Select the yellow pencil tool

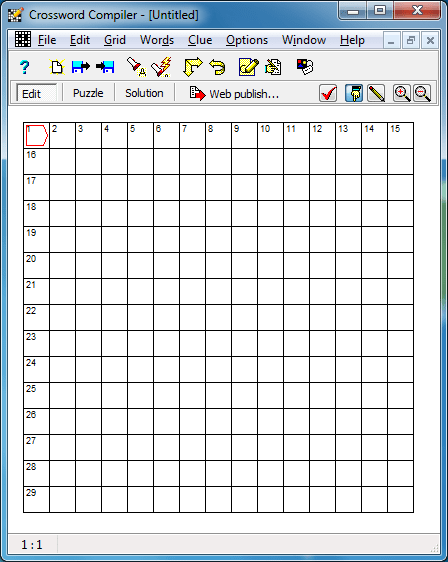pos(376,94)
